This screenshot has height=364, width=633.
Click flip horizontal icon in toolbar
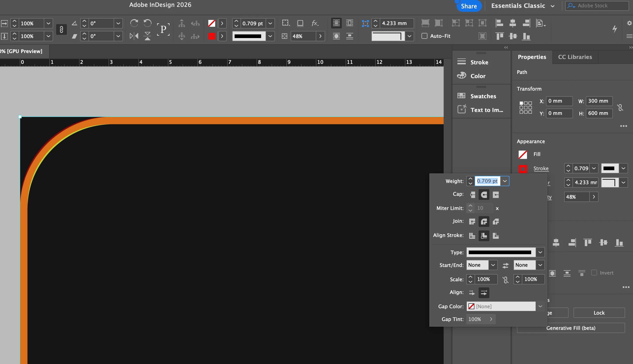pyautogui.click(x=134, y=36)
